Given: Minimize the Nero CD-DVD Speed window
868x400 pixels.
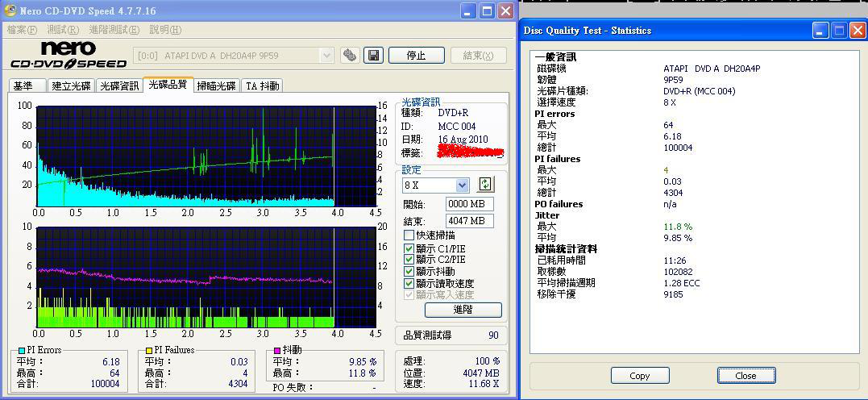Looking at the screenshot, I should point(469,11).
